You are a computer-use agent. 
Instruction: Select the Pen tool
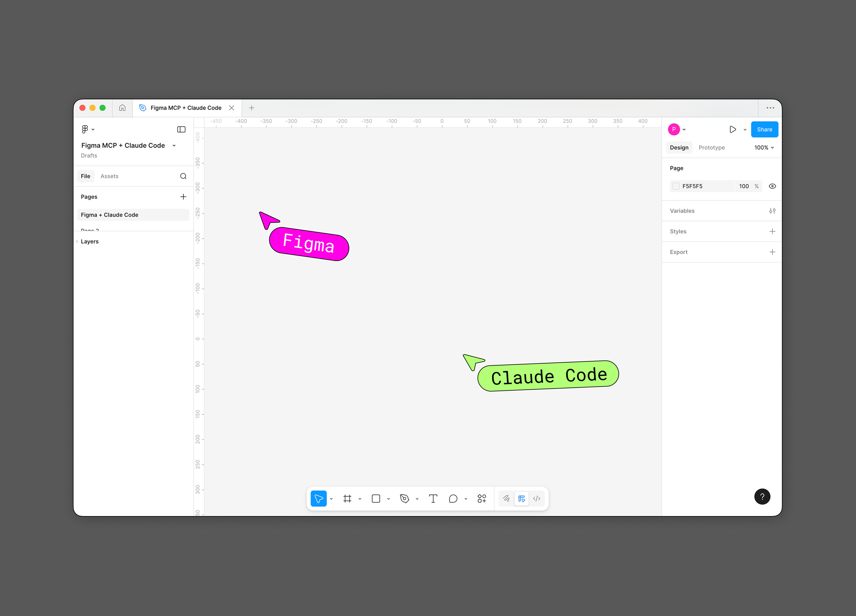click(x=404, y=499)
